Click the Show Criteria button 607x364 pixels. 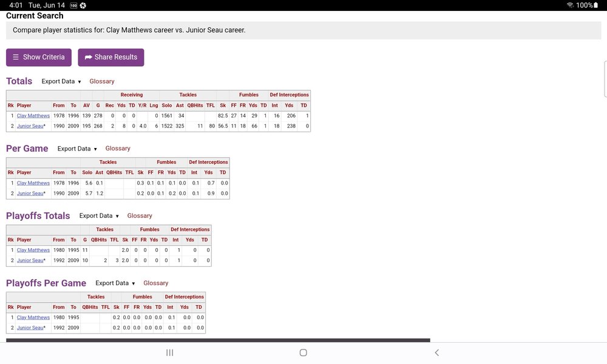39,57
